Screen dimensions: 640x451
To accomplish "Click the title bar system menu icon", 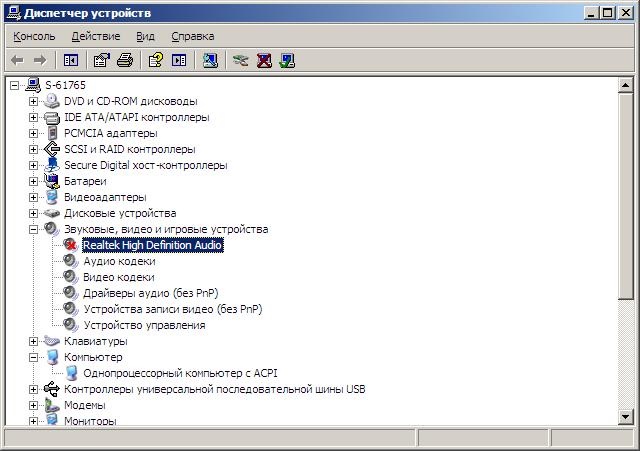I will click(13, 13).
